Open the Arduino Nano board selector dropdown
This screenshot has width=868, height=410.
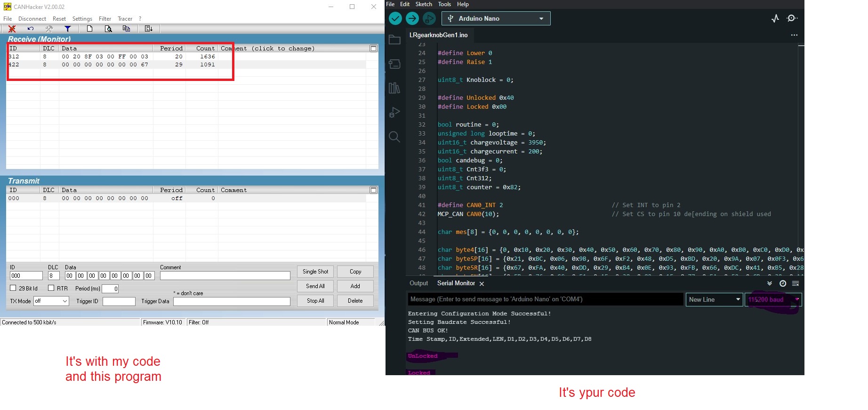pos(496,18)
